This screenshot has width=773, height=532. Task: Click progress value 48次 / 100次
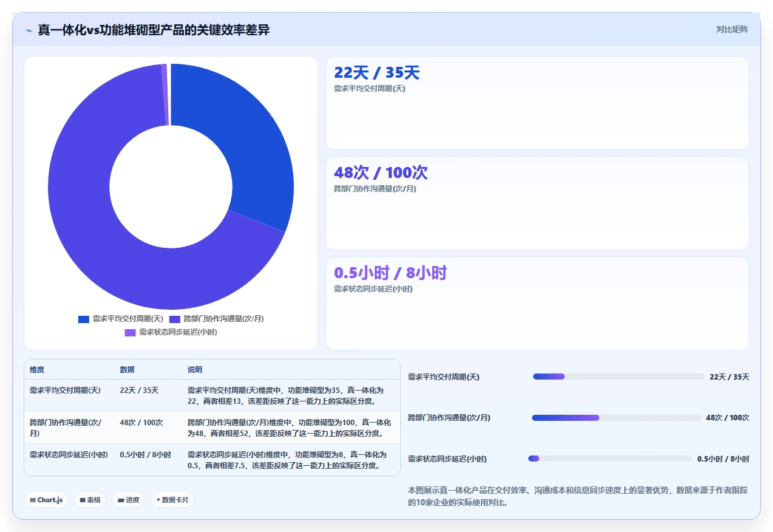click(727, 418)
